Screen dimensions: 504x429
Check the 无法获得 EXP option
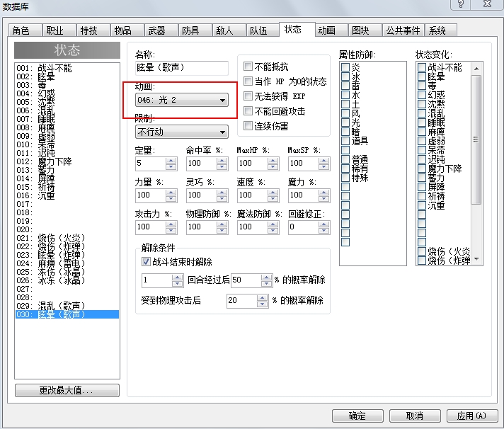coord(248,96)
